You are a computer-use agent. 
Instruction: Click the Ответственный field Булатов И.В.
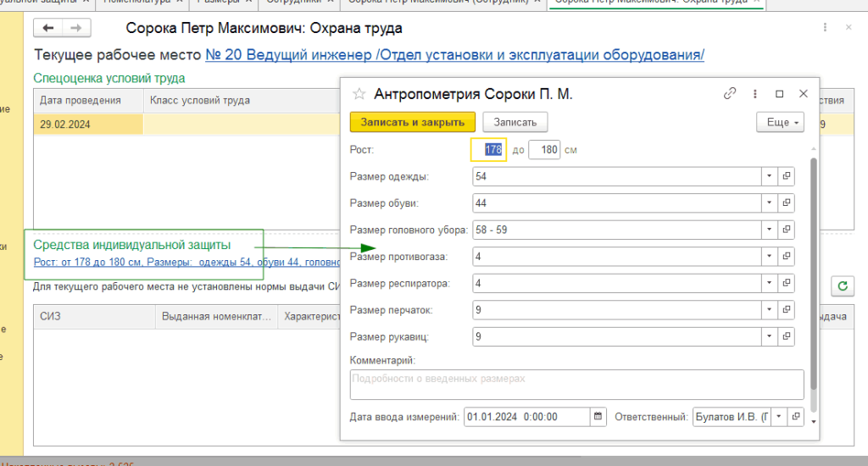[732, 416]
